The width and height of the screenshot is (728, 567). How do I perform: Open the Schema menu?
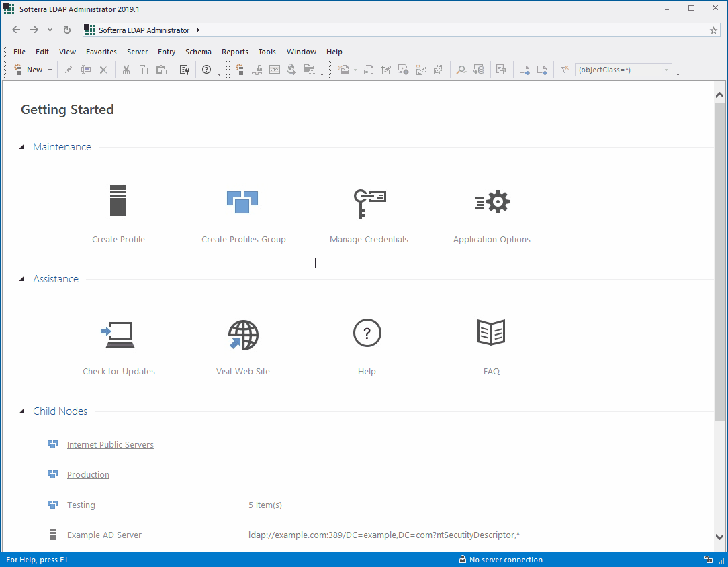(198, 52)
